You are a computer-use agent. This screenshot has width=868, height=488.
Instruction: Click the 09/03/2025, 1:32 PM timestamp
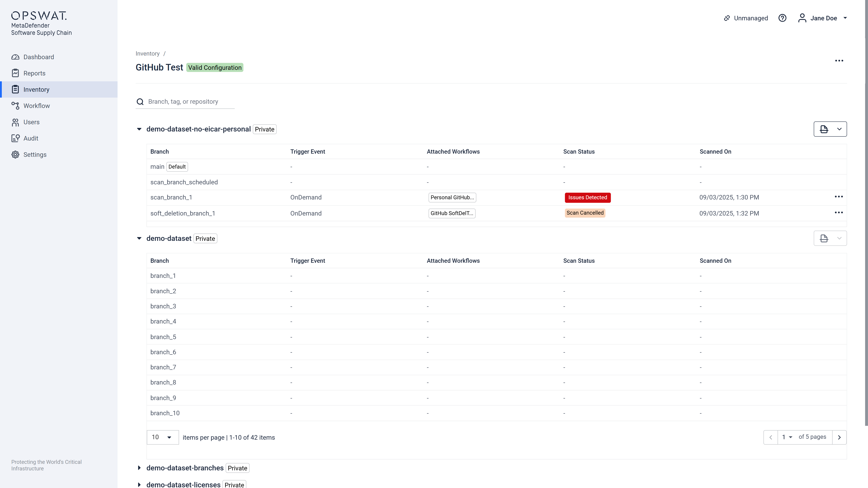(x=729, y=213)
